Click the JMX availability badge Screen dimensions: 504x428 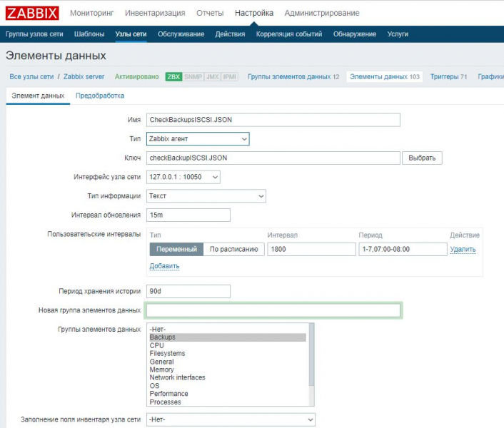coord(213,76)
